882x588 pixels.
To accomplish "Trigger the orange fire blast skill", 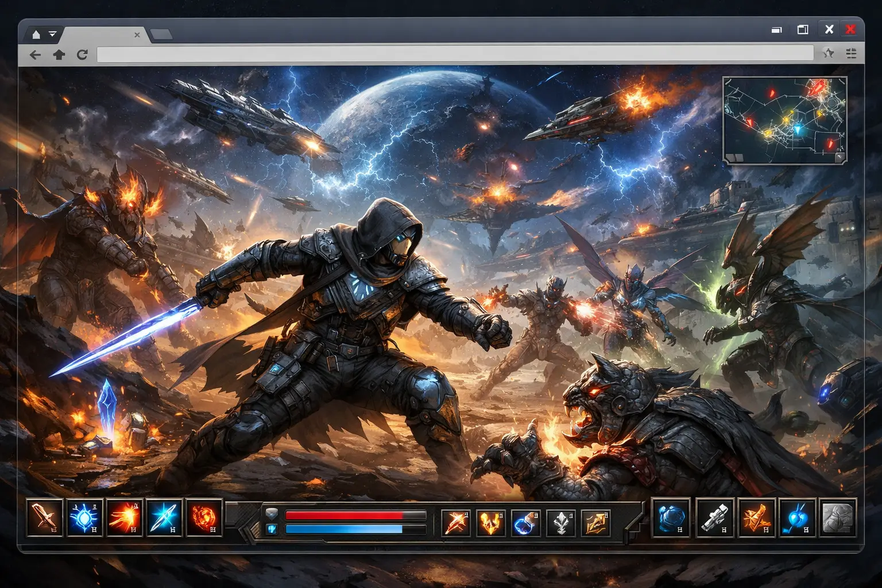I will point(125,518).
